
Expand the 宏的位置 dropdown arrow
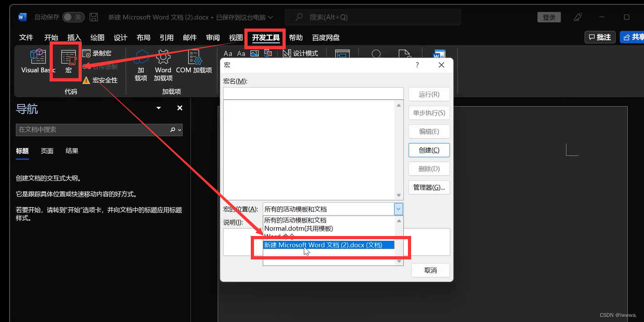398,209
